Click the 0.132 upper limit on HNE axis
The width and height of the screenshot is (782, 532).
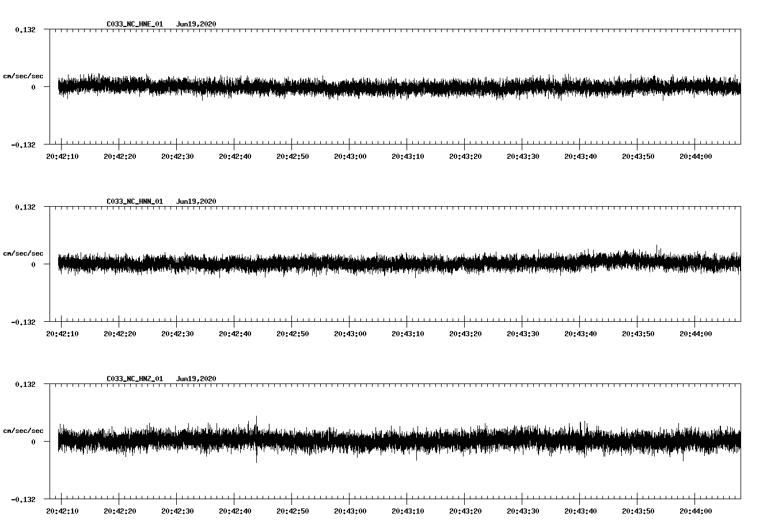tap(25, 30)
